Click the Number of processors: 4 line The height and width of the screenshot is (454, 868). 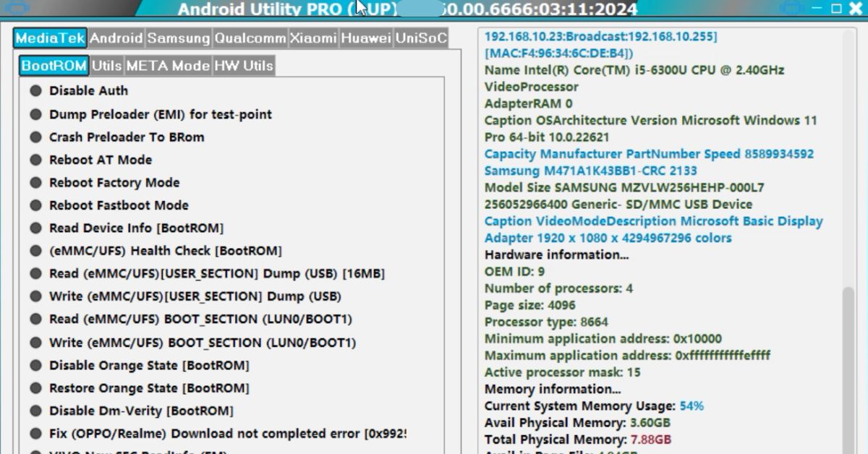558,288
